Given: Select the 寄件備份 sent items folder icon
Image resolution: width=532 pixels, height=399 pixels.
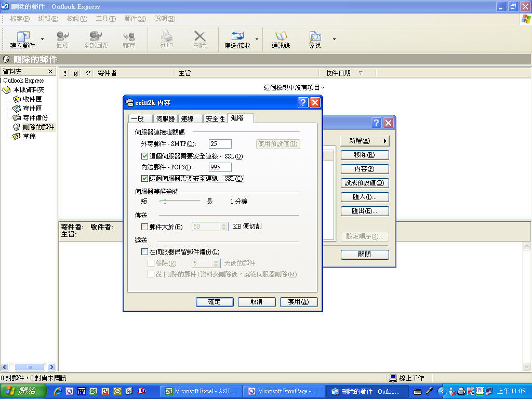Looking at the screenshot, I should [x=17, y=118].
